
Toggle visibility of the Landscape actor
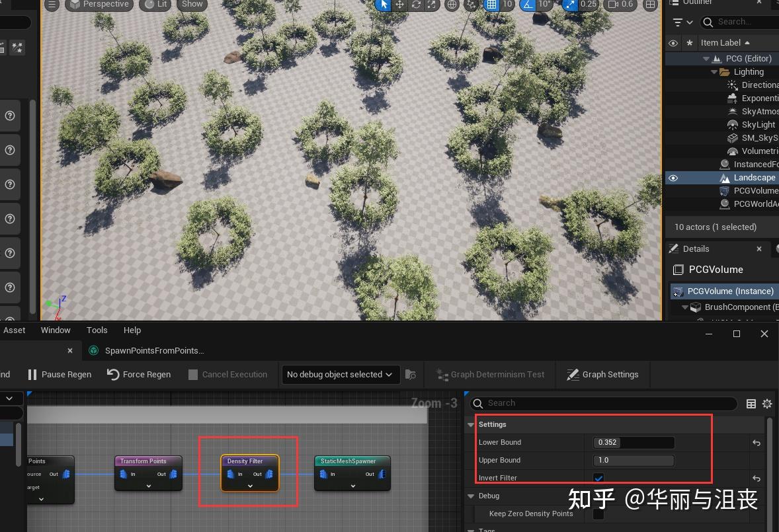[673, 177]
